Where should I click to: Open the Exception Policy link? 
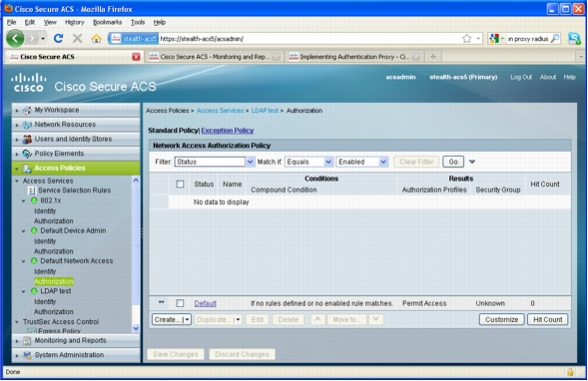(x=228, y=131)
